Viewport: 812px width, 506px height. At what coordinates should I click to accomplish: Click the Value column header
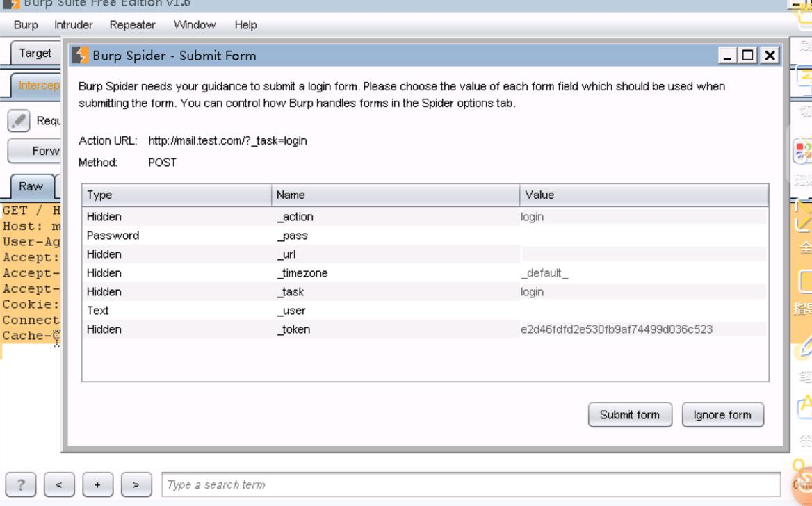[644, 195]
